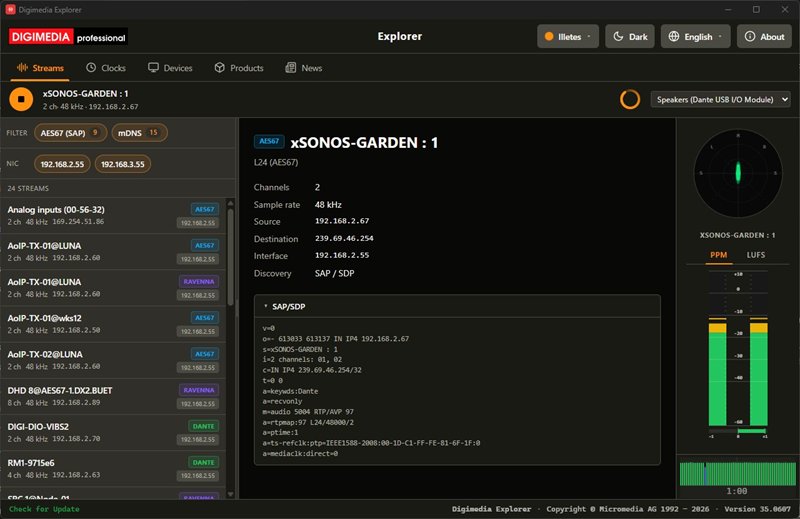800x519 pixels.
Task: Select the RM1-9715e6 stream
Action: click(113, 469)
